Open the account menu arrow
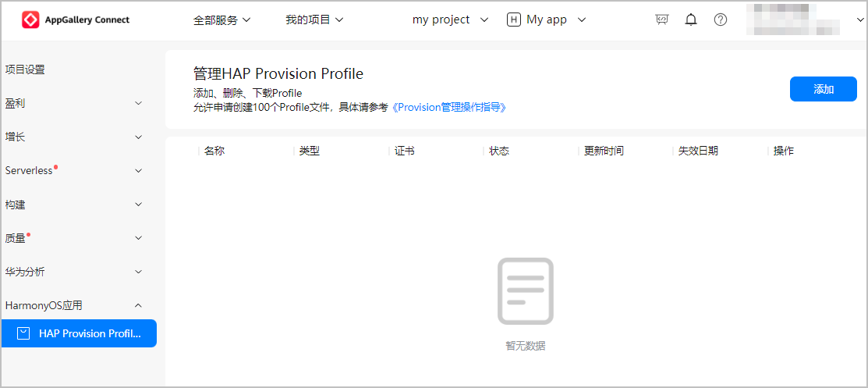 pyautogui.click(x=860, y=20)
